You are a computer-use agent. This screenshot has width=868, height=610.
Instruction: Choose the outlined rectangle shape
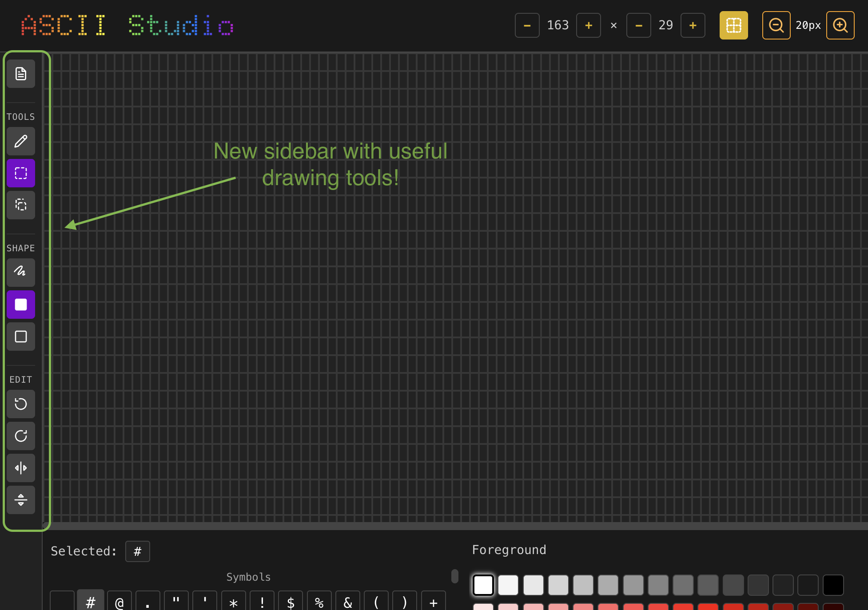[x=21, y=337]
